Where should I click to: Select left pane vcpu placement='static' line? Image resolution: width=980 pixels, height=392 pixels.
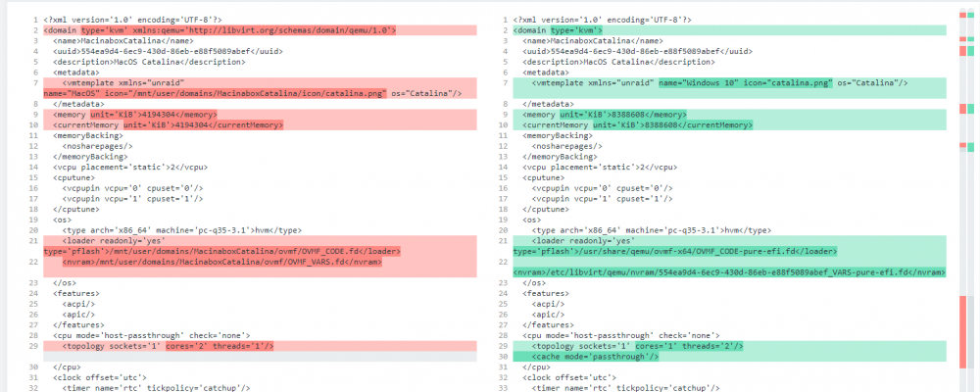coord(130,168)
